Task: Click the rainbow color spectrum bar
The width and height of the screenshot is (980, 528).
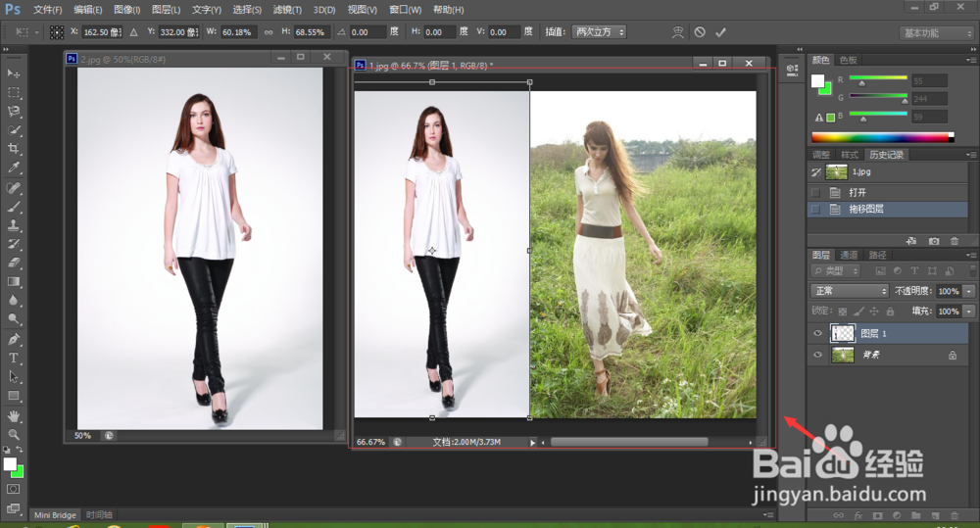Action: click(x=881, y=137)
